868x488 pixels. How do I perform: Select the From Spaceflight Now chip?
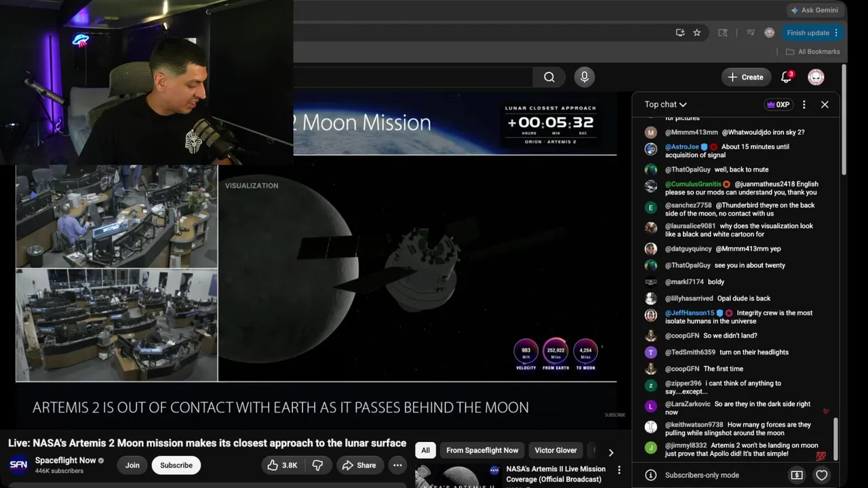tap(482, 450)
